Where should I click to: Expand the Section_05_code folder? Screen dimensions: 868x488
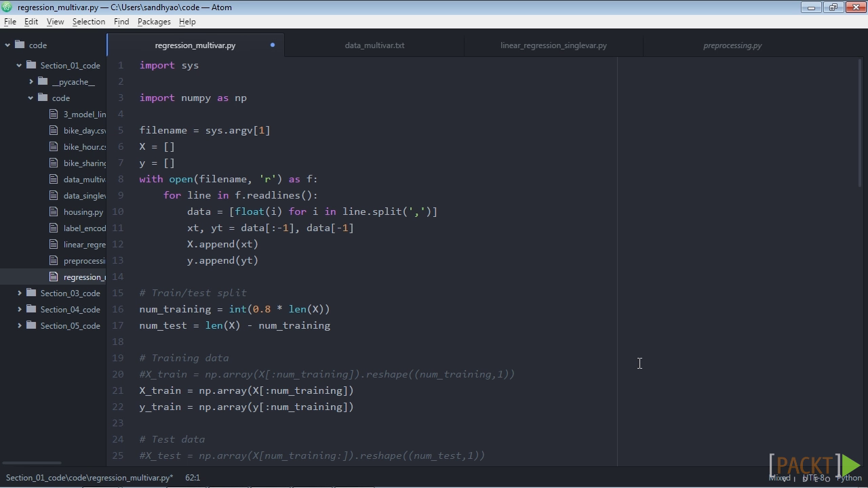[x=20, y=325]
